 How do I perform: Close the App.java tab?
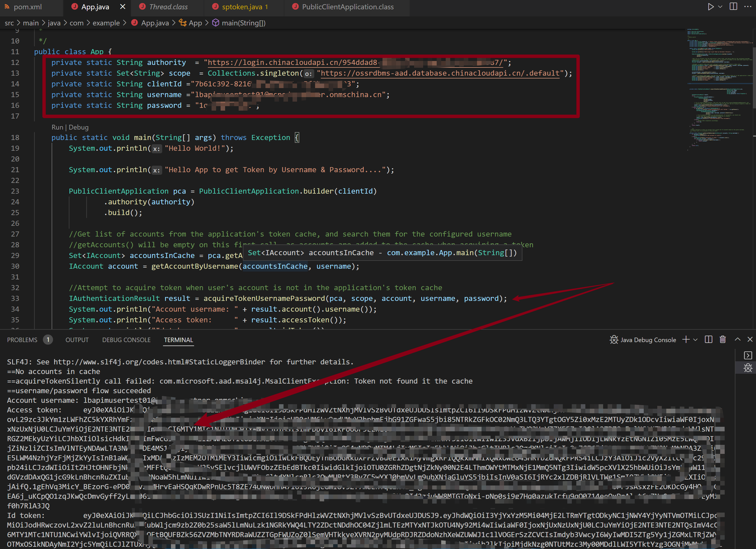123,7
